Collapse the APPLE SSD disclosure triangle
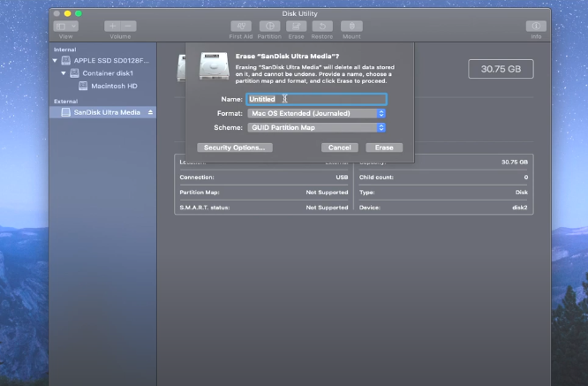The image size is (588, 386). coord(55,60)
